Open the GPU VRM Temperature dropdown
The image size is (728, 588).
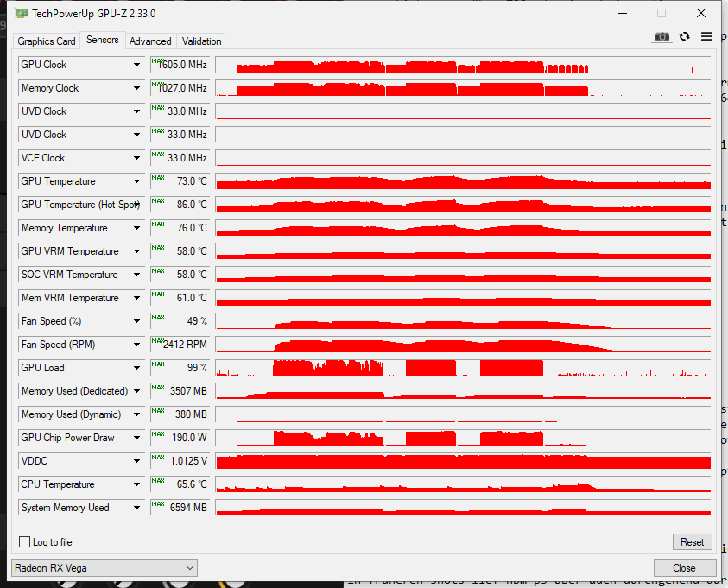coord(136,251)
